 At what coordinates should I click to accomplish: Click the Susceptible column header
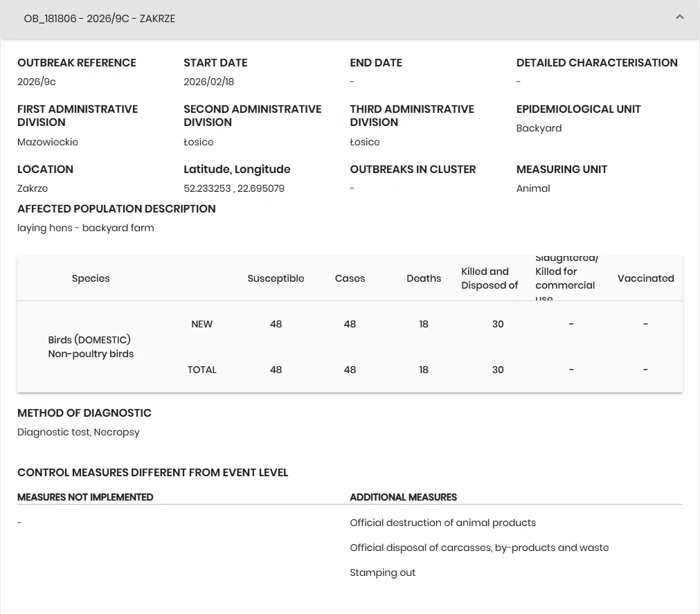276,278
